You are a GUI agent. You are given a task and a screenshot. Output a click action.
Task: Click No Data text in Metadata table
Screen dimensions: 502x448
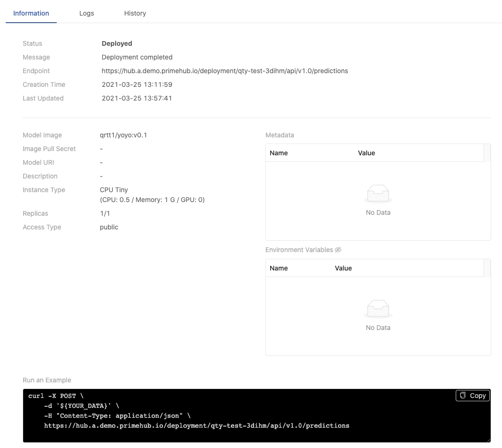tap(378, 212)
